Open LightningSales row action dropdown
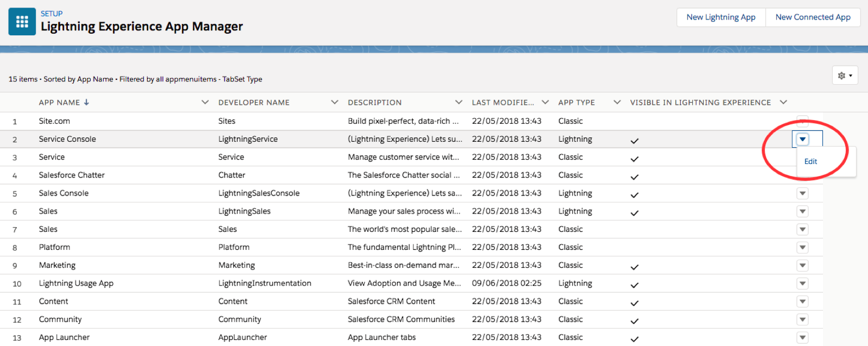 tap(802, 211)
